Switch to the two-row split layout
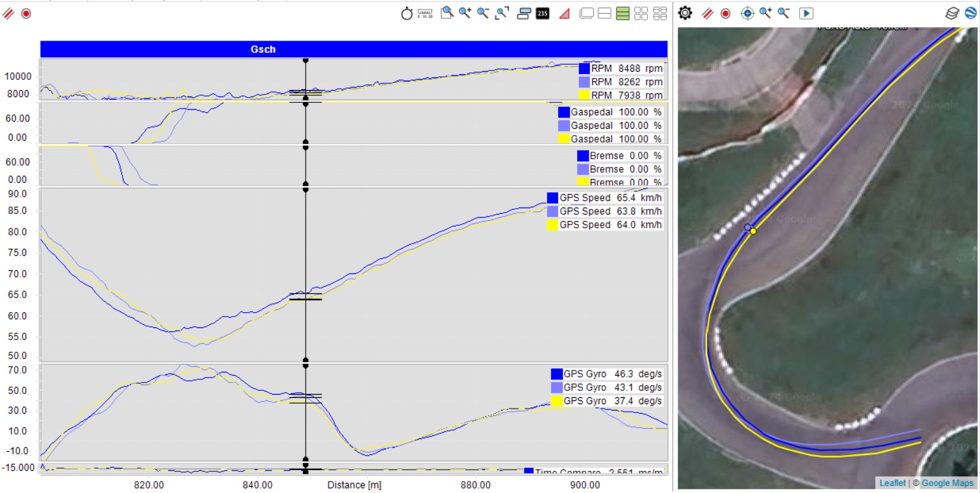This screenshot has height=493, width=980. 604,13
